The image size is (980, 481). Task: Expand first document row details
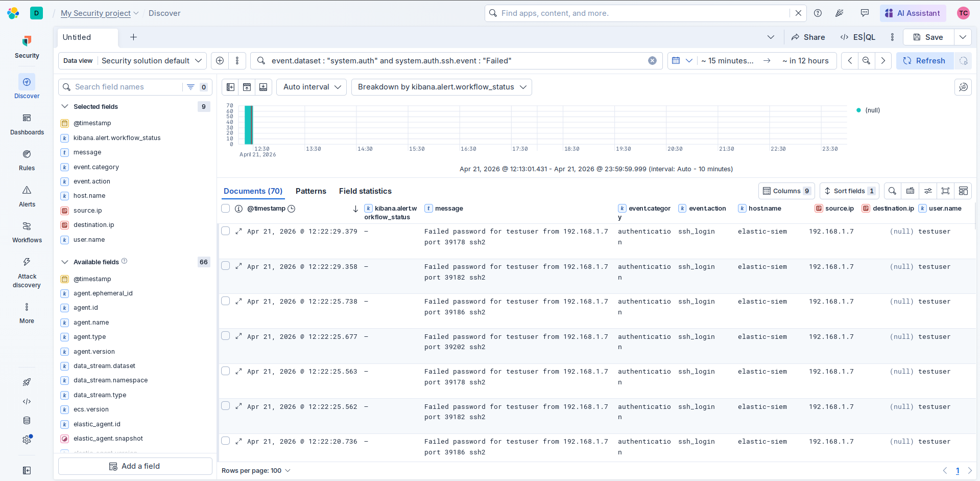pyautogui.click(x=238, y=232)
